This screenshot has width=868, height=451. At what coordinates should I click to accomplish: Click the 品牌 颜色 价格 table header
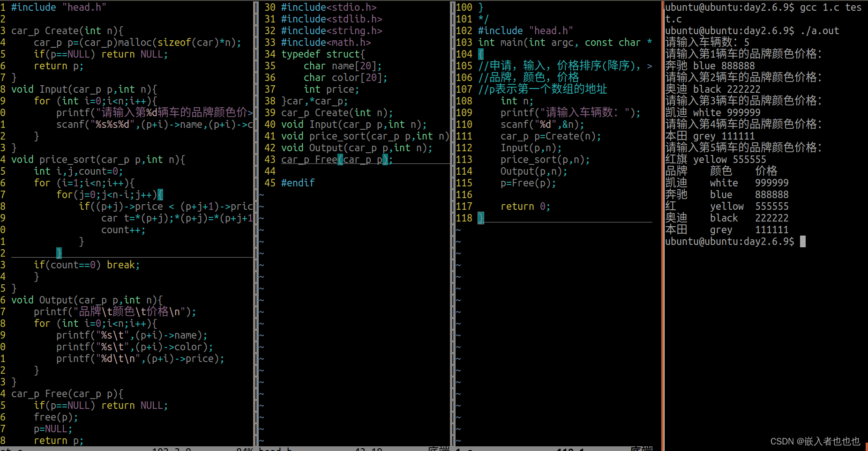(722, 170)
